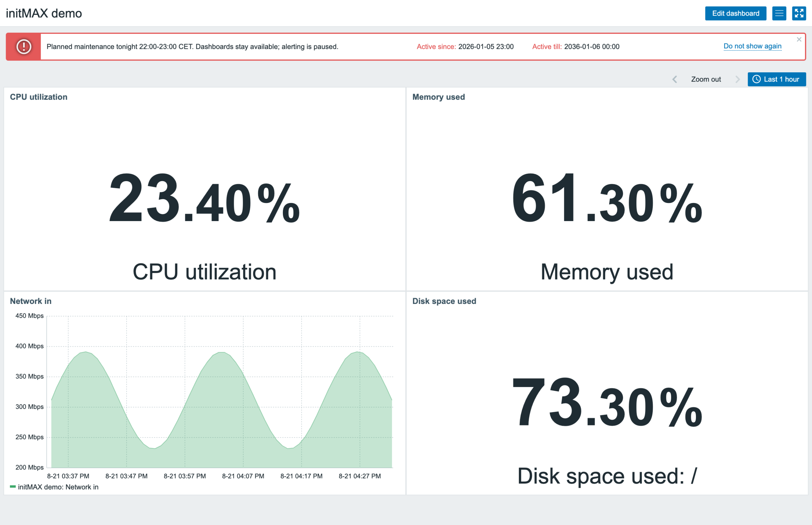Open the Last 1 hour time selector

pos(776,79)
